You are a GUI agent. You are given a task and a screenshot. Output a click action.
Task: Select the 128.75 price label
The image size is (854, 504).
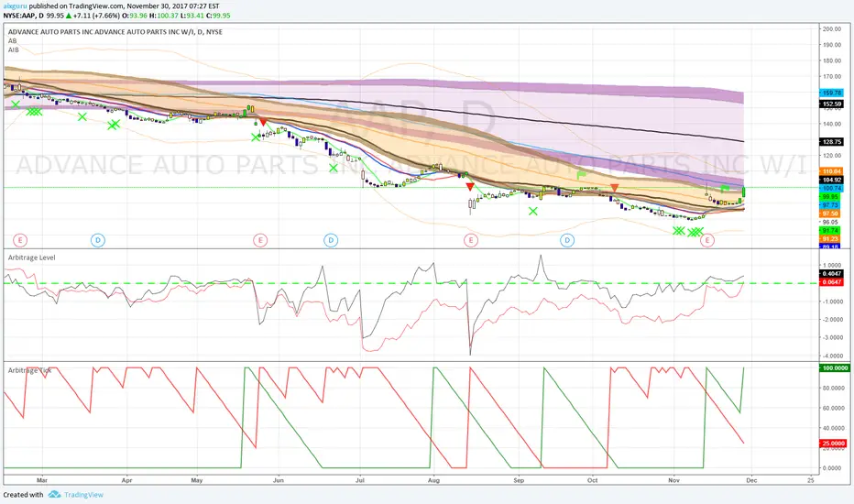(x=831, y=142)
